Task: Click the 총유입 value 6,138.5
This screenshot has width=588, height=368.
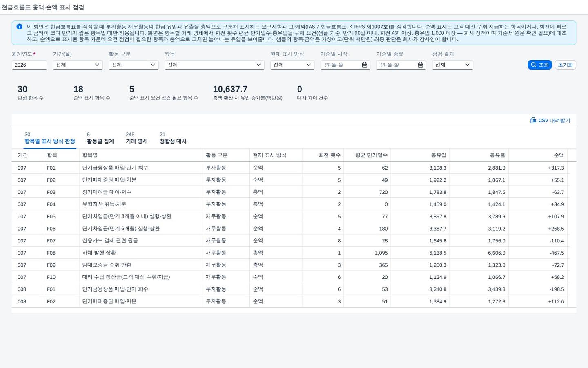Action: 438,253
